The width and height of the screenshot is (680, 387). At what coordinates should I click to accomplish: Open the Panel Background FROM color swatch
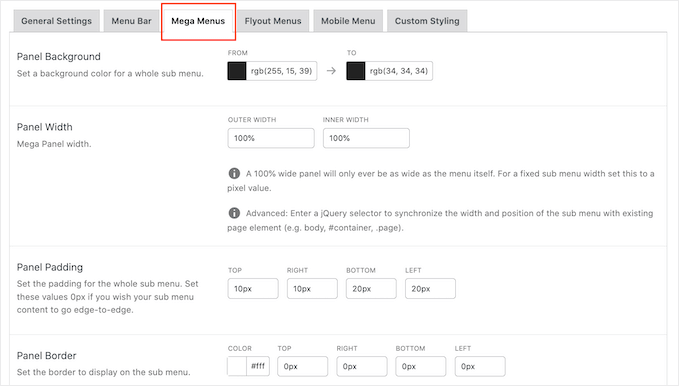click(x=237, y=71)
